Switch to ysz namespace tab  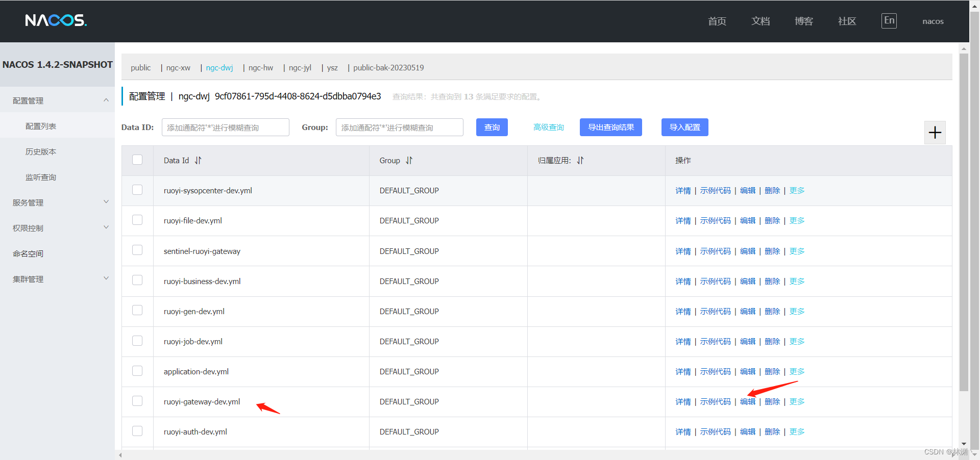click(332, 67)
